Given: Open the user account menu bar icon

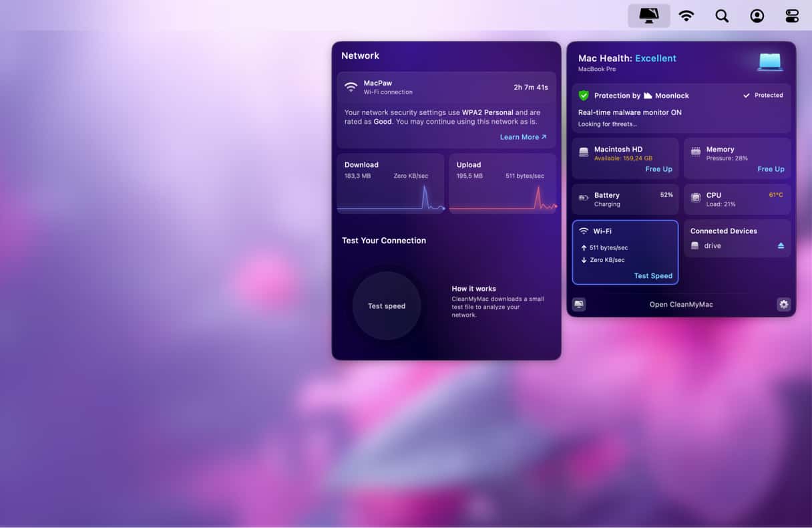Looking at the screenshot, I should pyautogui.click(x=757, y=16).
